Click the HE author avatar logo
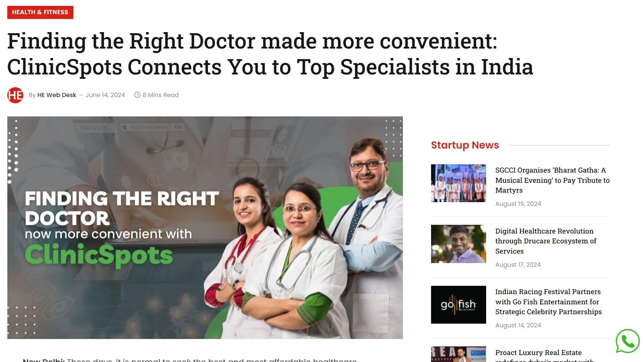The height and width of the screenshot is (362, 644). point(15,95)
